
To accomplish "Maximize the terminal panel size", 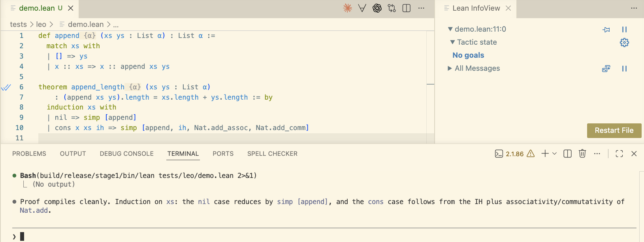I will pos(619,154).
